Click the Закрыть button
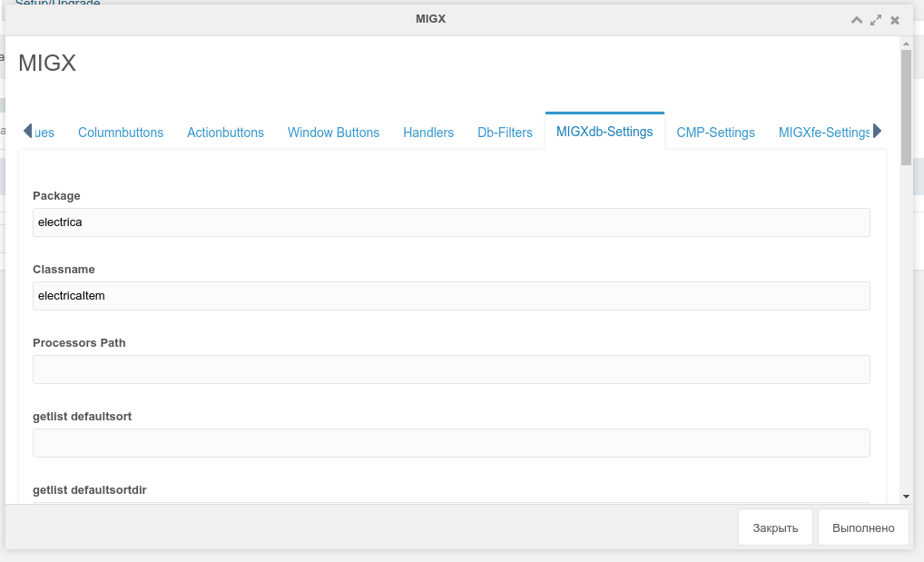Image resolution: width=924 pixels, height=562 pixels. coord(775,527)
